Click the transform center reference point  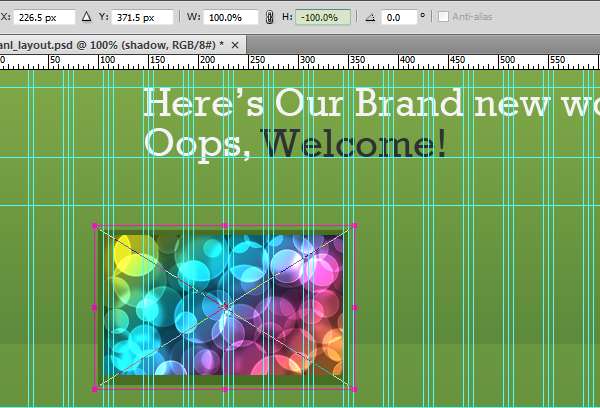pyautogui.click(x=225, y=307)
